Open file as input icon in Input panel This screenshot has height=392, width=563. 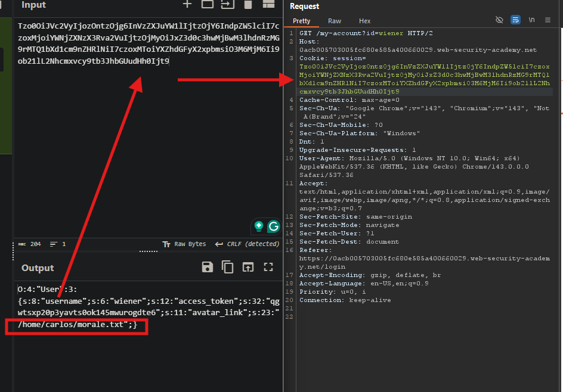227,4
